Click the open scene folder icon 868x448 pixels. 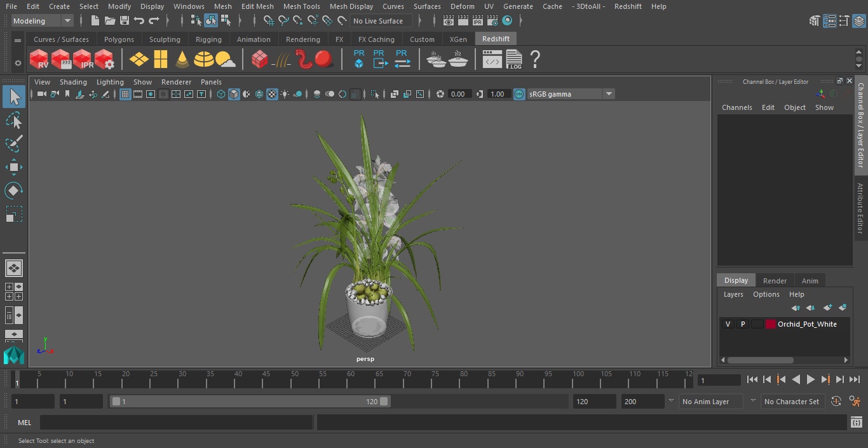[110, 21]
